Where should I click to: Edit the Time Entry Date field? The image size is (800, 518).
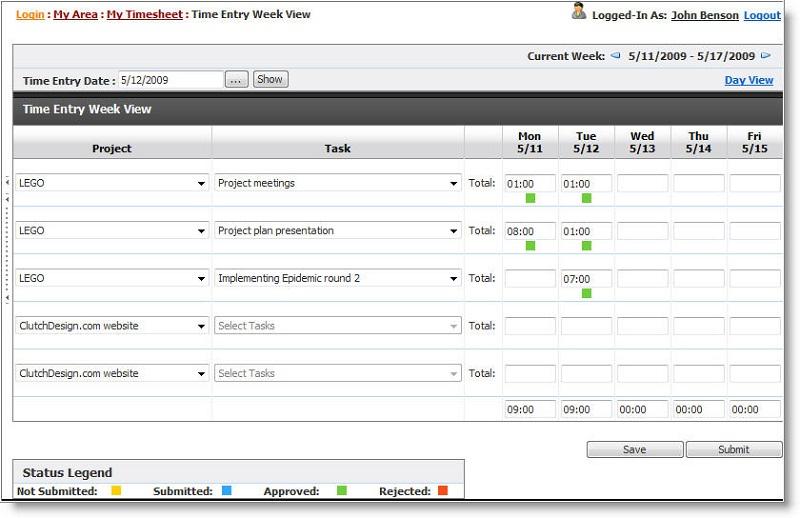coord(171,80)
